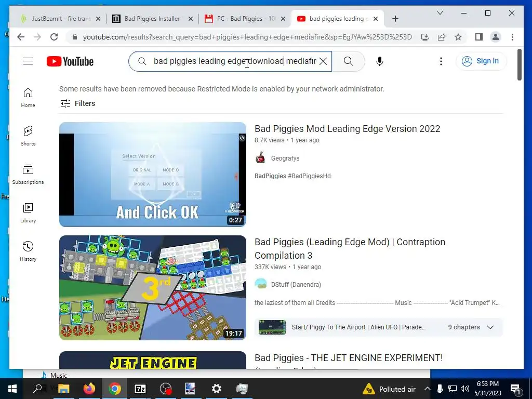The height and width of the screenshot is (399, 532).
Task: Open 7-Zip from the taskbar
Action: point(140,389)
